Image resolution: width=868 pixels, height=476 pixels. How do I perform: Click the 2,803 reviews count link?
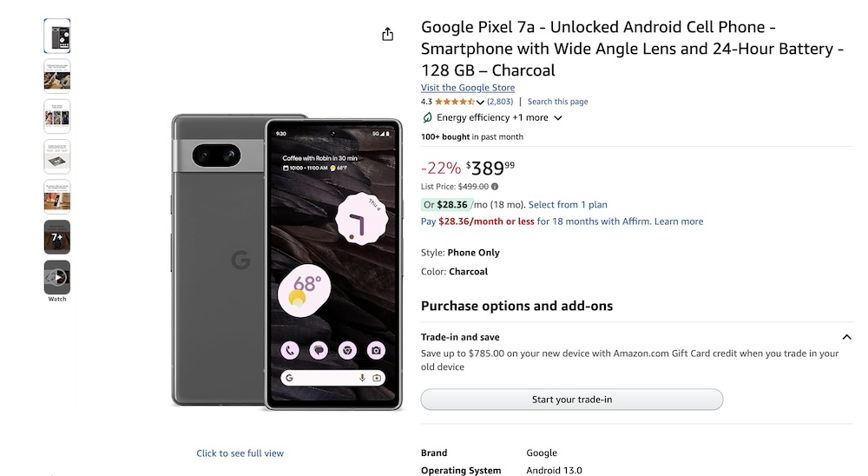click(500, 102)
